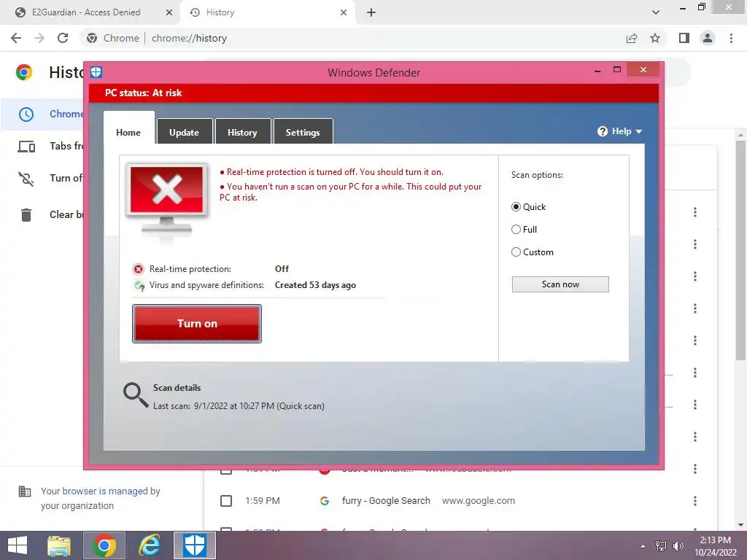Click the Chrome history page scrollbar

click(740, 250)
